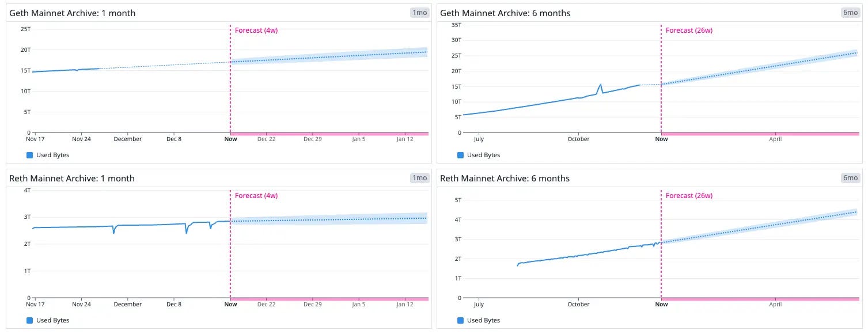This screenshot has height=334, width=868.
Task: Open the 1mo timeframe badge on Reth 1 month
Action: (x=420, y=178)
